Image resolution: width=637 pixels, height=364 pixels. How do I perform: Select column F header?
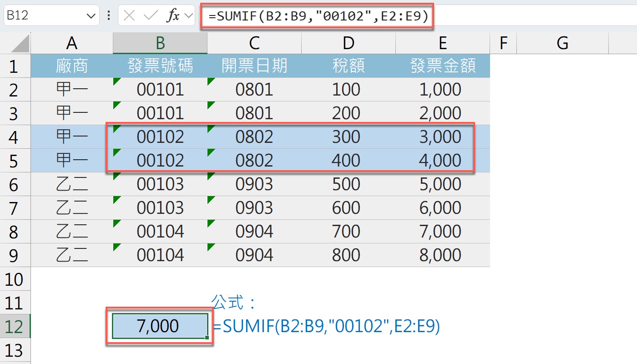(503, 43)
